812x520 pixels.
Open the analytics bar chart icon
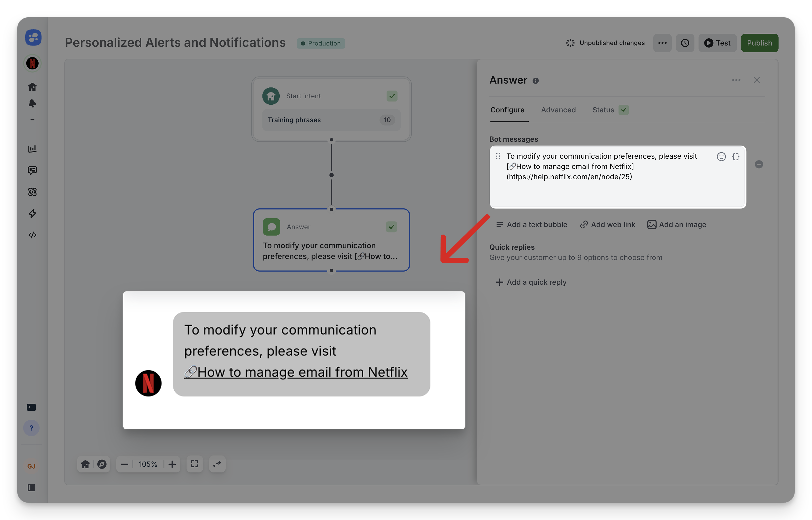[x=32, y=149]
